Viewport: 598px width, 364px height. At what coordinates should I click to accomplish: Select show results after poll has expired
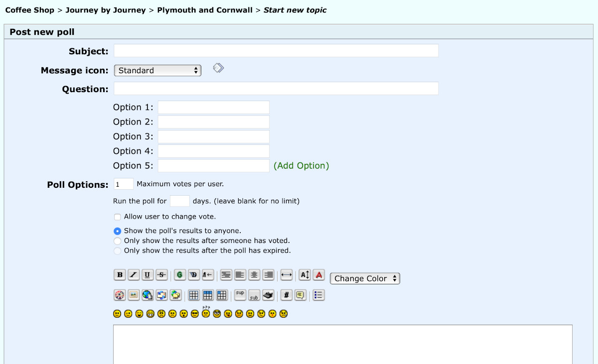tap(118, 251)
